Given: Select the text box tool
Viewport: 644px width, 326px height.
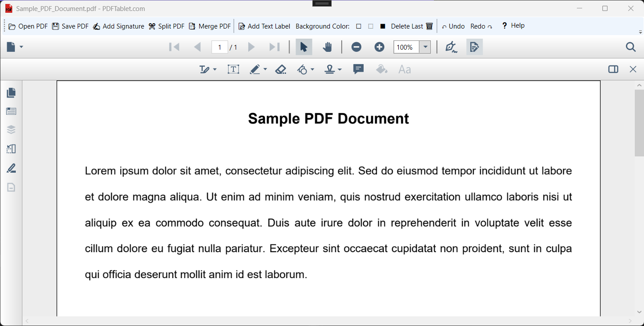Looking at the screenshot, I should (233, 69).
